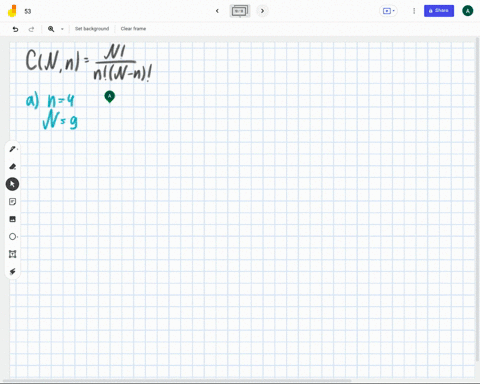Select the Text box tool
Screen dimensions: 480x384
(x=13, y=254)
